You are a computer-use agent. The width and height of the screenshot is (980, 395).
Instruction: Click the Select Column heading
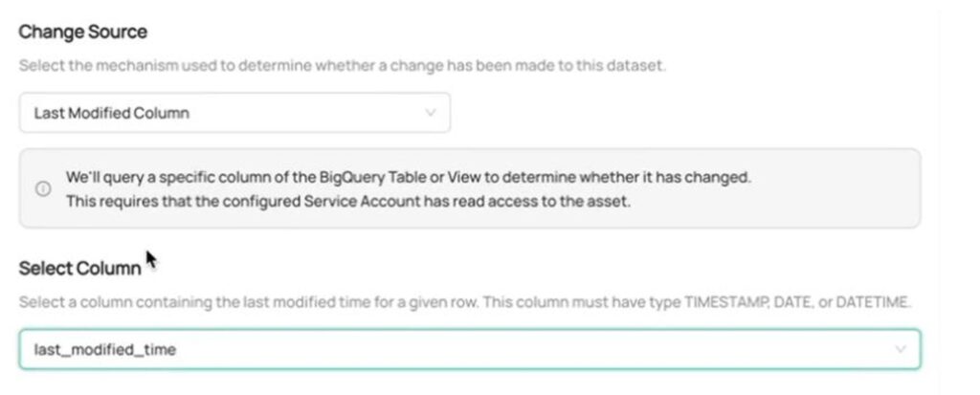[x=79, y=269]
